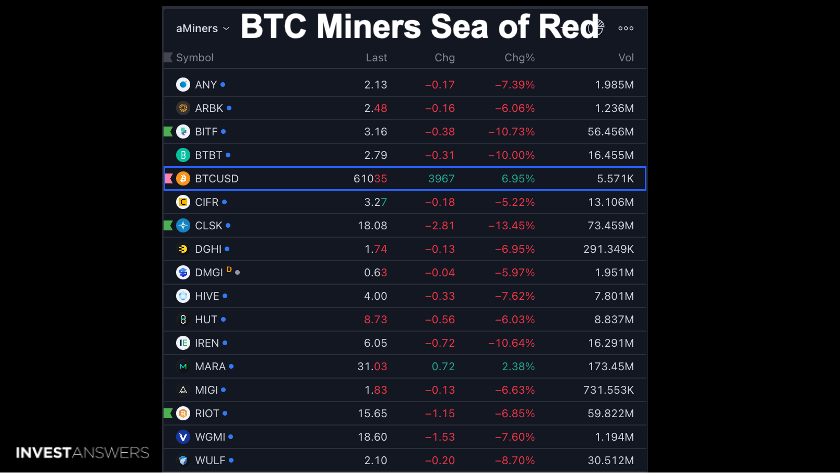Click the BTCUSD Bitcoin logo icon
840x473 pixels.
(x=183, y=178)
